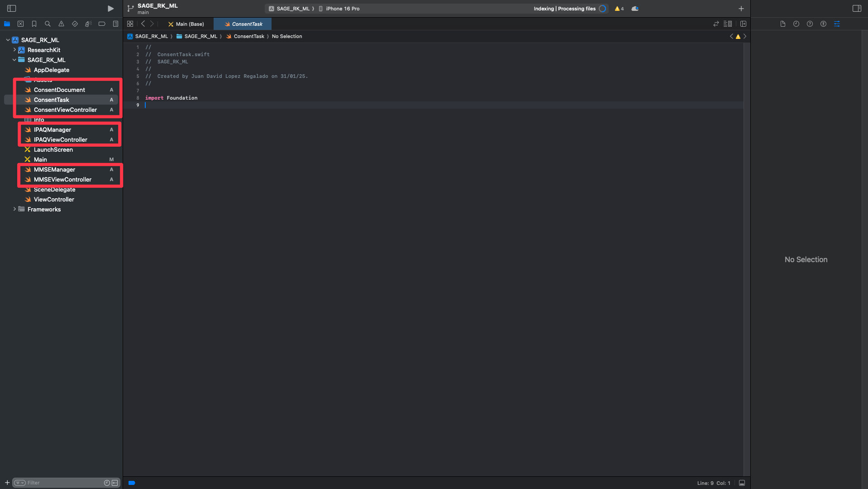Open MMSEViewController file in navigator
This screenshot has width=868, height=489.
click(x=62, y=180)
